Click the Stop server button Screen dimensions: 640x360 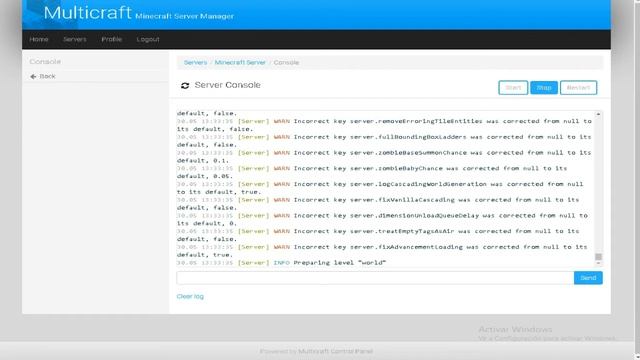[x=544, y=87]
